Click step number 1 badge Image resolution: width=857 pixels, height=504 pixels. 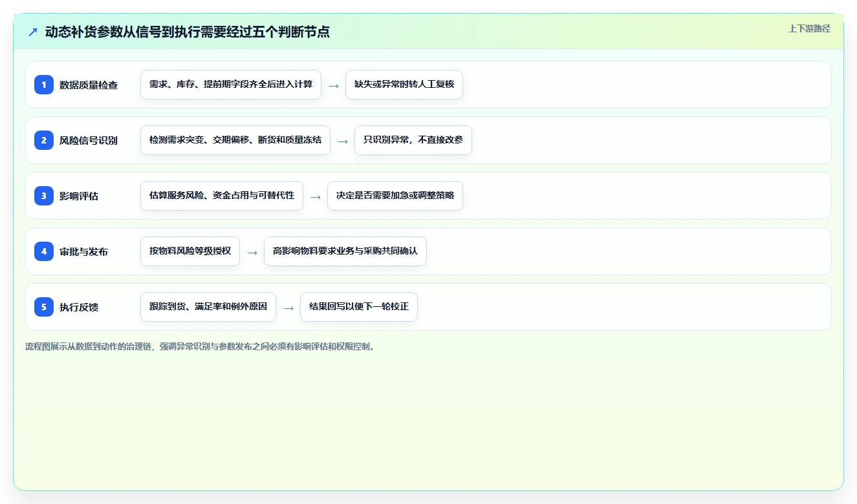[x=44, y=84]
